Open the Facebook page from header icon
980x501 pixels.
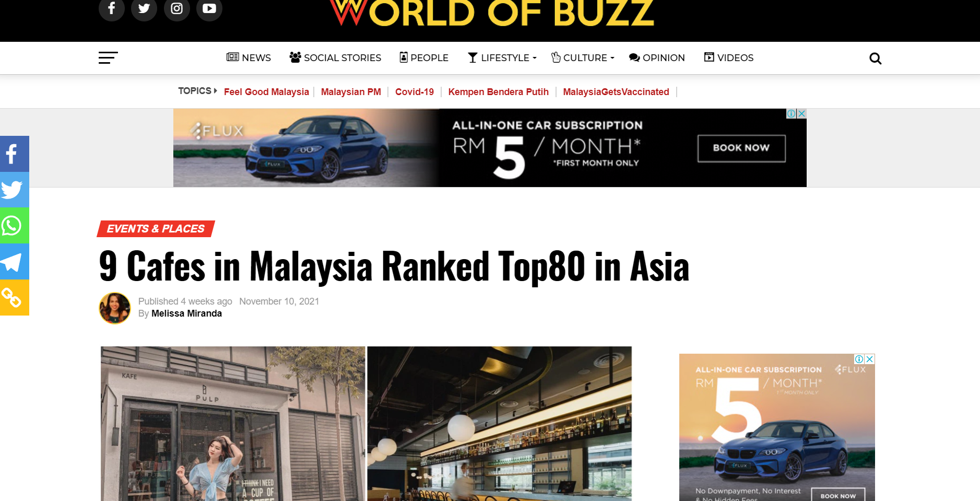tap(111, 9)
